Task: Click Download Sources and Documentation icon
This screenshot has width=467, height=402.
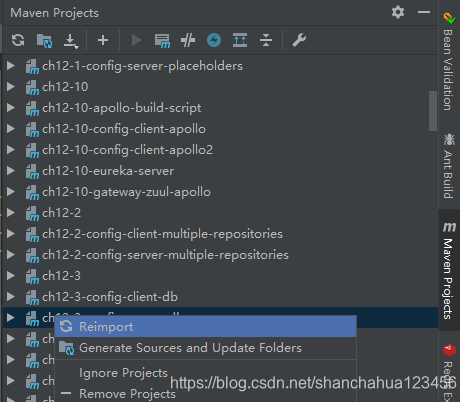Action: click(x=71, y=41)
